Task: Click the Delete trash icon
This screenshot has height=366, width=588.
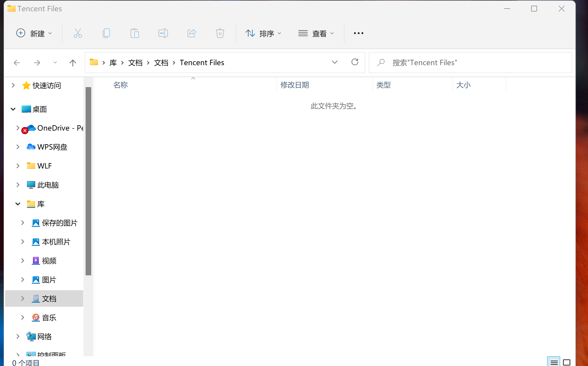Action: pos(220,33)
